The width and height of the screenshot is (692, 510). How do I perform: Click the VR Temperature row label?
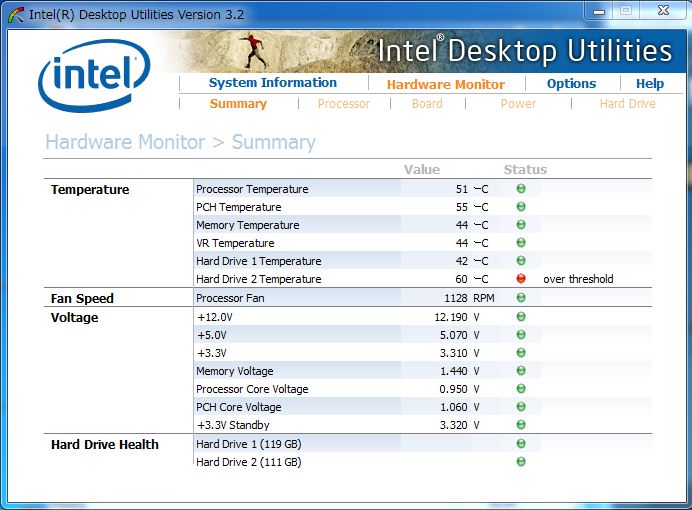[x=235, y=244]
